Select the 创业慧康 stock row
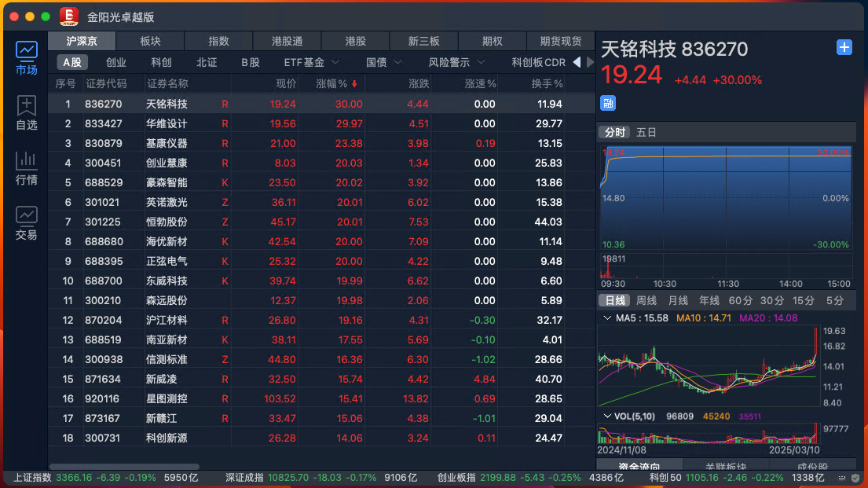The width and height of the screenshot is (868, 488). [x=321, y=163]
